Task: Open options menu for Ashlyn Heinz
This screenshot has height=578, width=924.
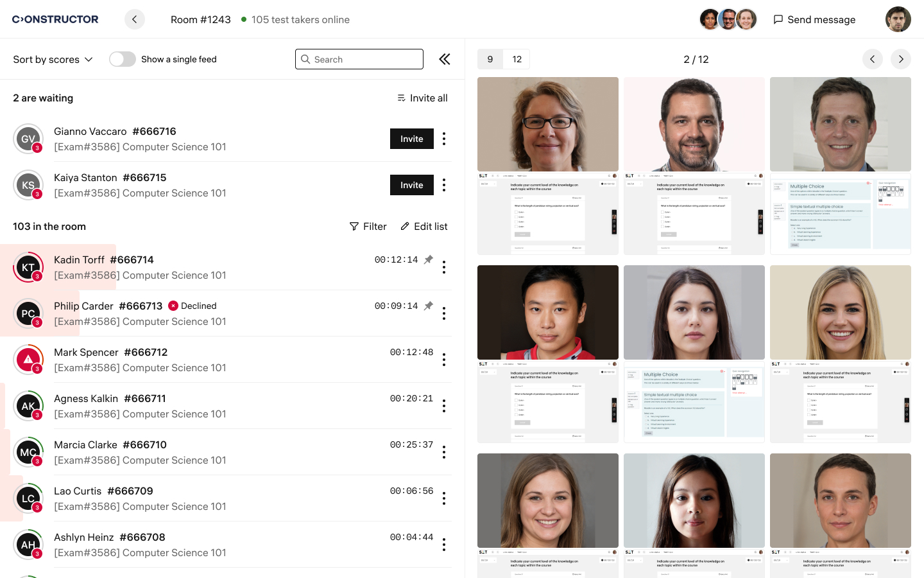Action: point(444,545)
